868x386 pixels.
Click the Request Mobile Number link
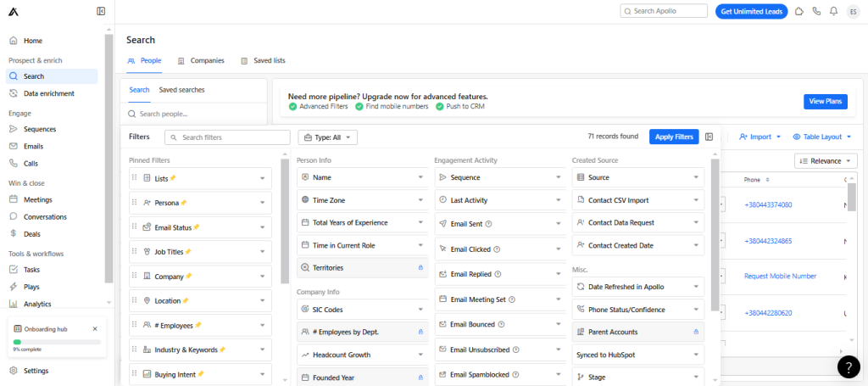pyautogui.click(x=780, y=276)
